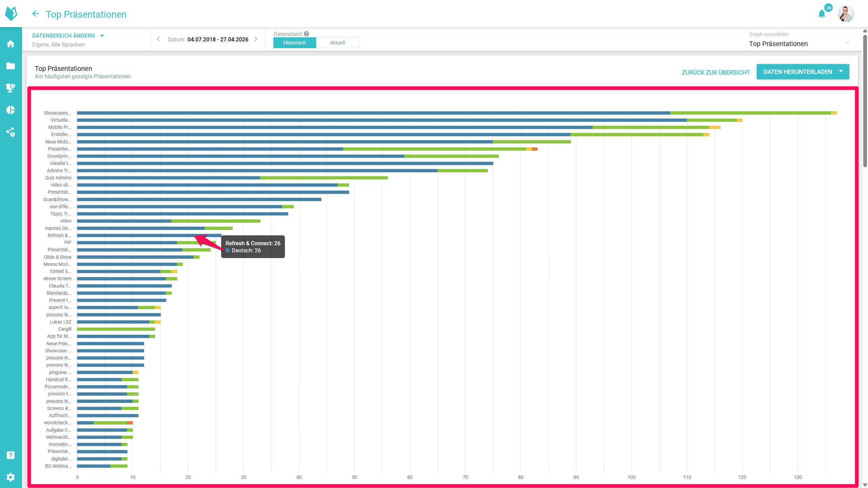Open the folder icon in sidebar
The width and height of the screenshot is (868, 488).
click(11, 66)
